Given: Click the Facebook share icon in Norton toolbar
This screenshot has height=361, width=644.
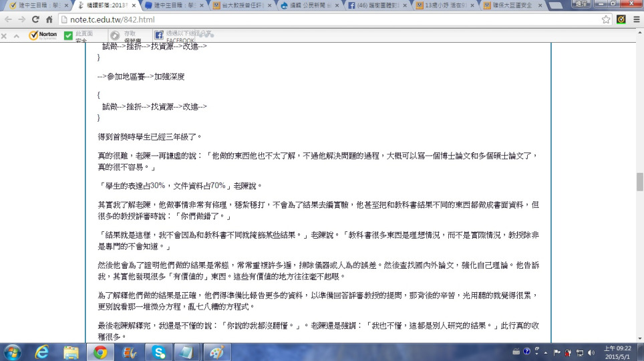Looking at the screenshot, I should pyautogui.click(x=159, y=35).
